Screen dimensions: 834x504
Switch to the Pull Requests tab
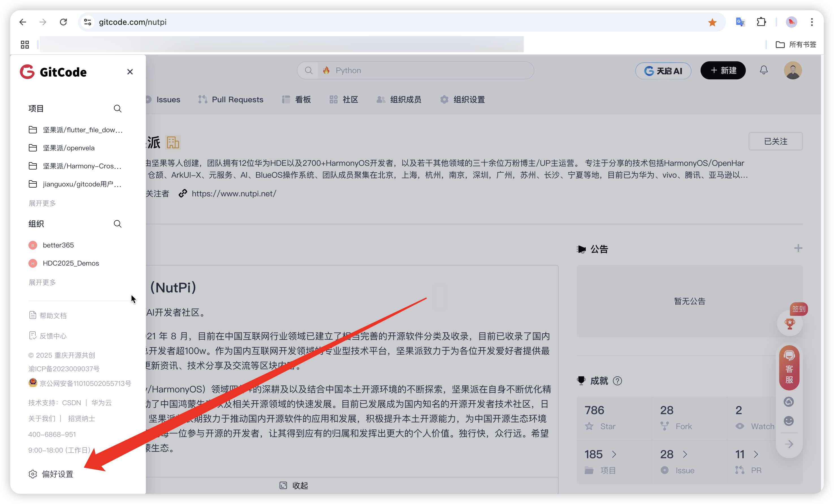[x=231, y=99]
